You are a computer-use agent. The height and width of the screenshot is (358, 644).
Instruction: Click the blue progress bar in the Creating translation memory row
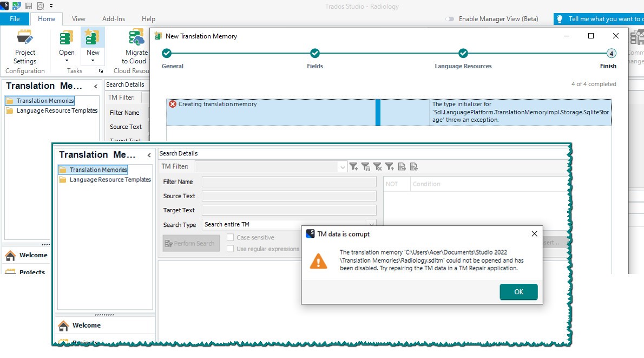click(x=378, y=112)
